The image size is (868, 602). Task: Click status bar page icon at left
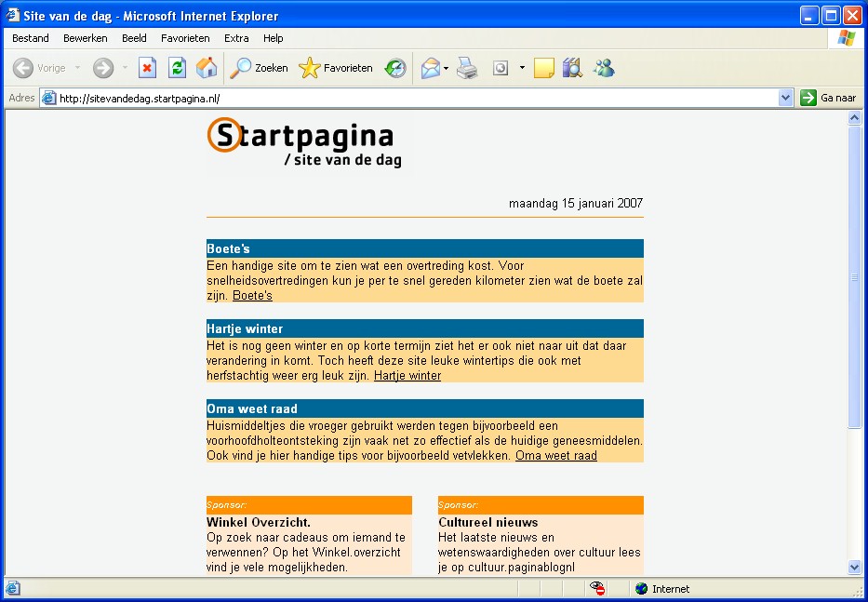13,588
